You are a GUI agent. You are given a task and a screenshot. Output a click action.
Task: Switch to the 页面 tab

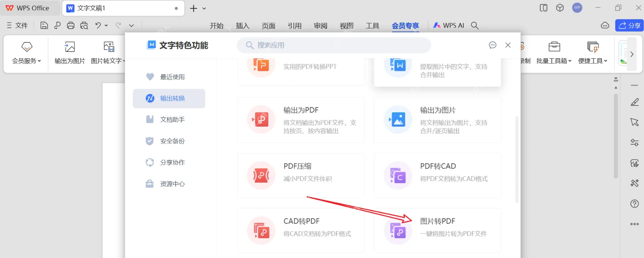click(x=269, y=26)
